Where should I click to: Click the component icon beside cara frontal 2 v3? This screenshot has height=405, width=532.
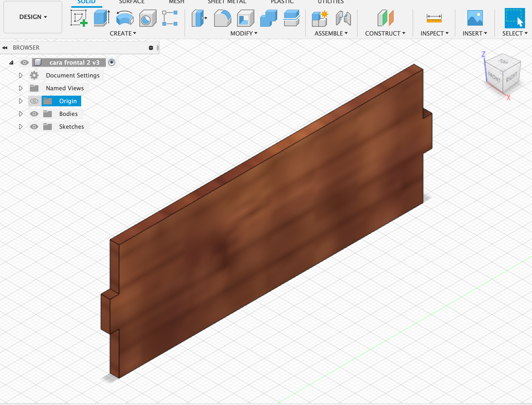point(38,63)
